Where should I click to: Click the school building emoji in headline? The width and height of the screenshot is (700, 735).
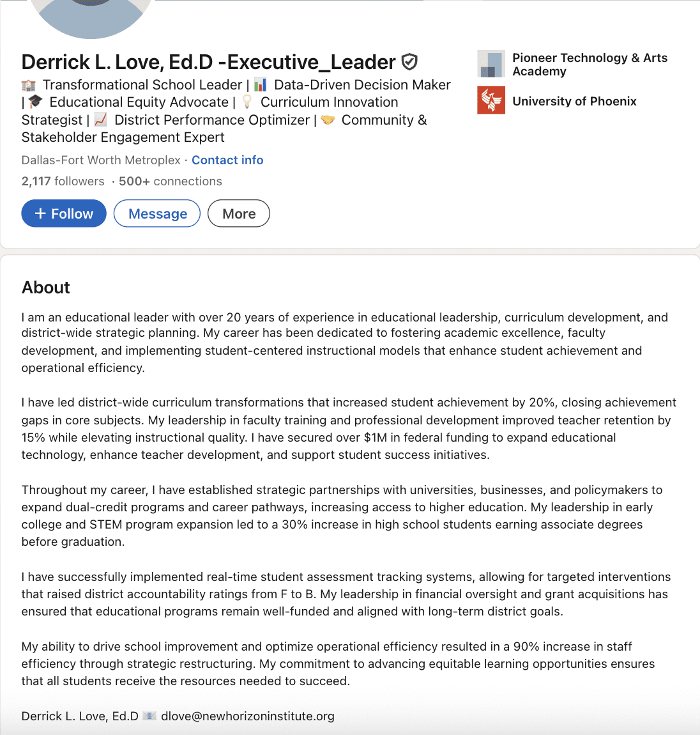click(29, 85)
